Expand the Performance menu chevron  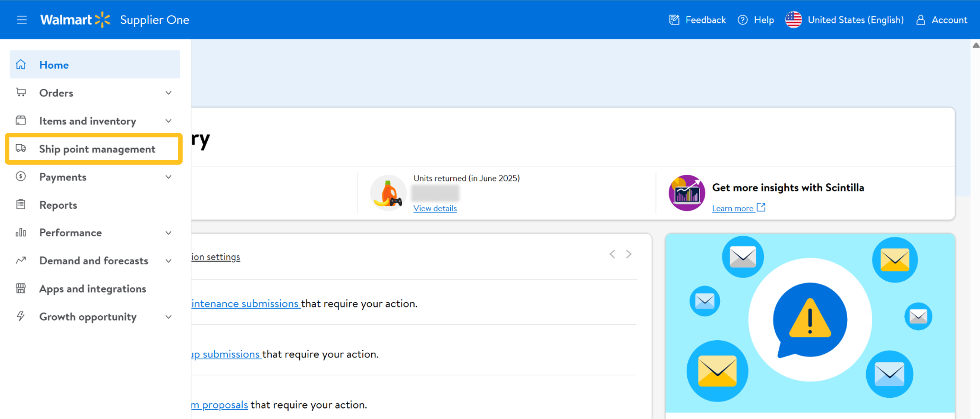click(169, 232)
